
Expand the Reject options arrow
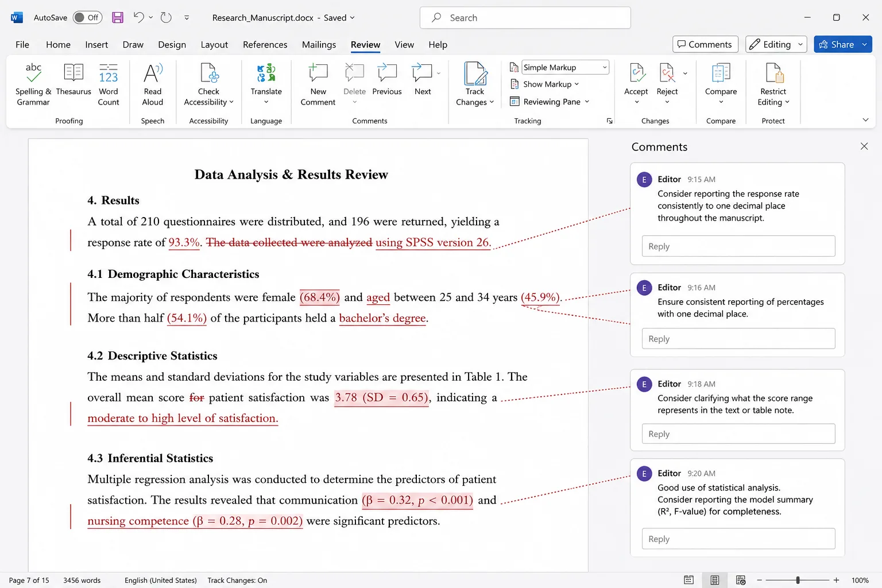[x=667, y=102]
